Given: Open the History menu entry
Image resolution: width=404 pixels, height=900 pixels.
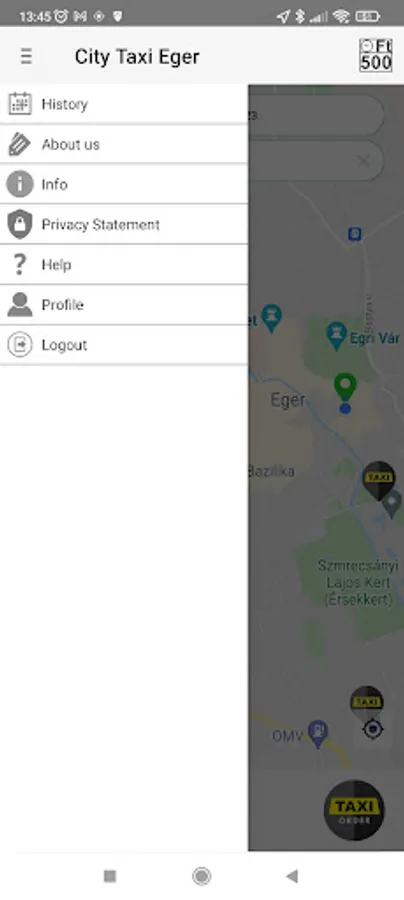Looking at the screenshot, I should (x=124, y=104).
